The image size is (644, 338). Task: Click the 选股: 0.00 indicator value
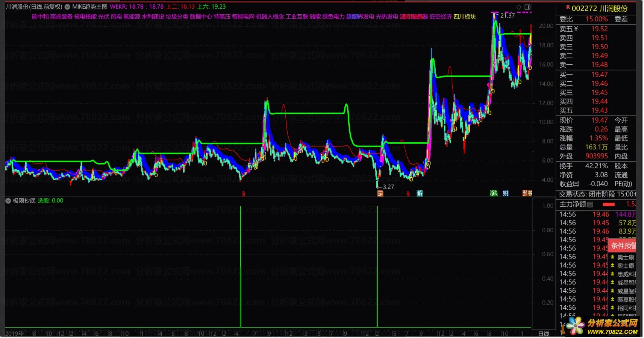pos(50,201)
